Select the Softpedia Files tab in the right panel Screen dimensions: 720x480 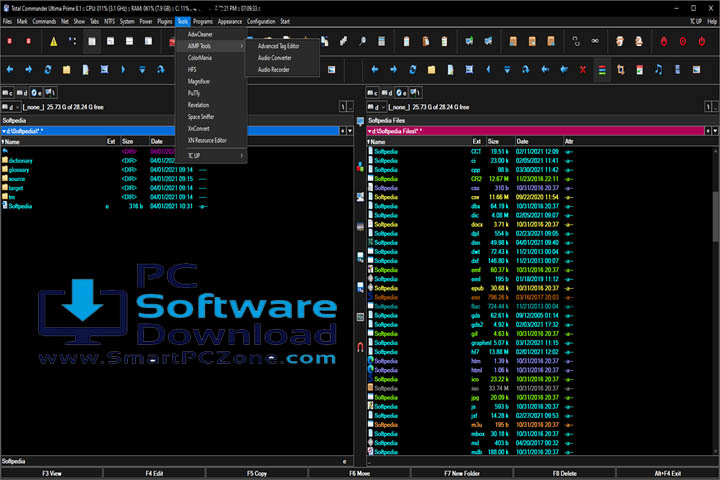pyautogui.click(x=386, y=120)
